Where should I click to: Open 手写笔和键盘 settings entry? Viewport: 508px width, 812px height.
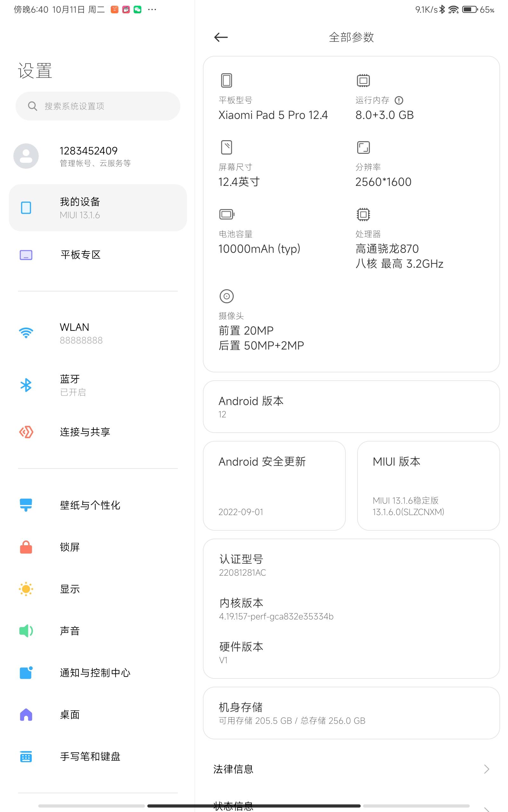98,756
